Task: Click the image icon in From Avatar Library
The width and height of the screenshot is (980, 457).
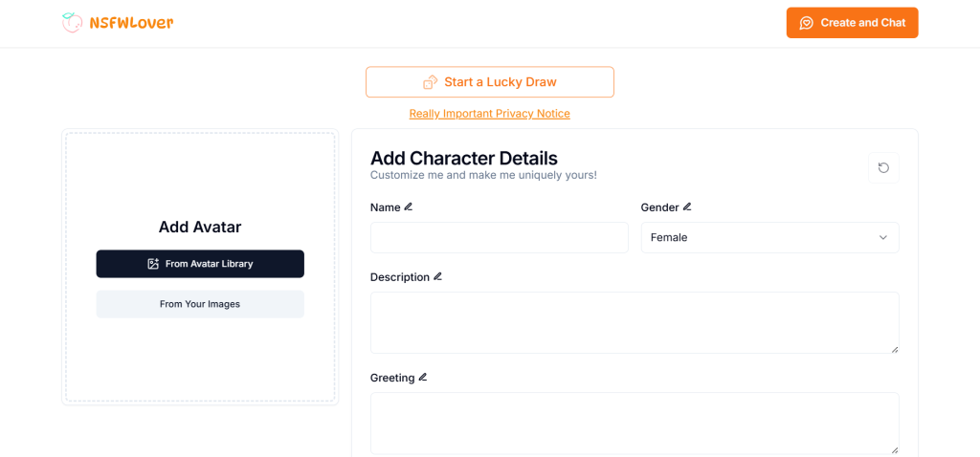Action: (153, 264)
